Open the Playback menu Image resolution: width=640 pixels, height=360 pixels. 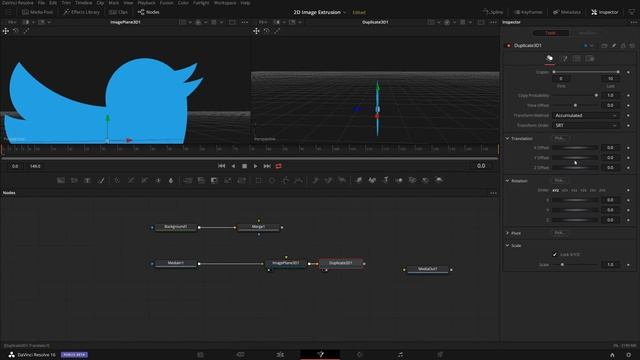click(x=146, y=2)
